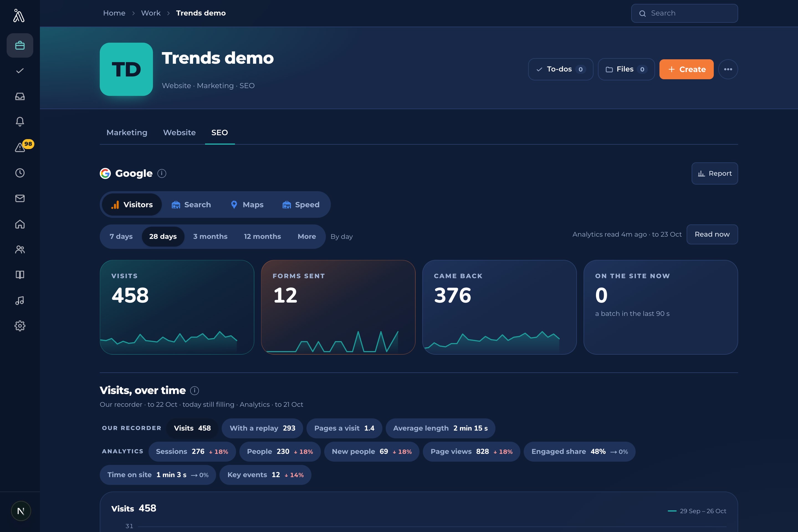Switch to the Marketing tab
The image size is (798, 532).
[x=127, y=133]
